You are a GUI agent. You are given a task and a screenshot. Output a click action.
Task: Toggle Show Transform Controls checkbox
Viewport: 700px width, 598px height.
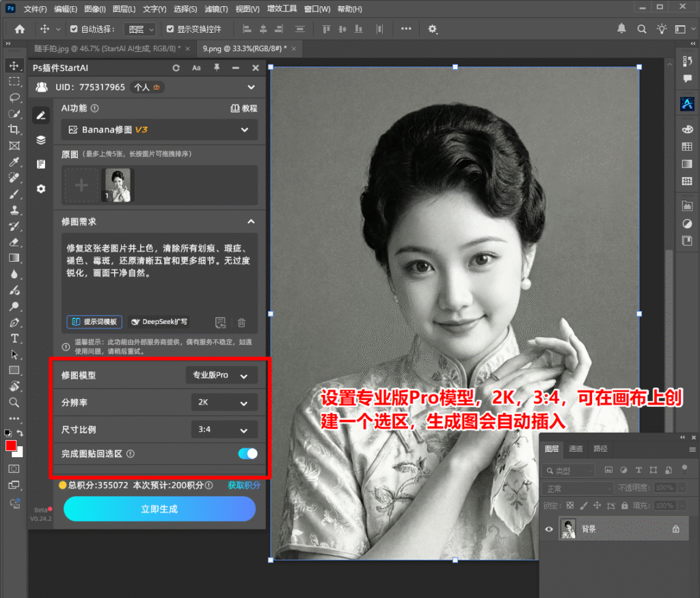(x=170, y=29)
